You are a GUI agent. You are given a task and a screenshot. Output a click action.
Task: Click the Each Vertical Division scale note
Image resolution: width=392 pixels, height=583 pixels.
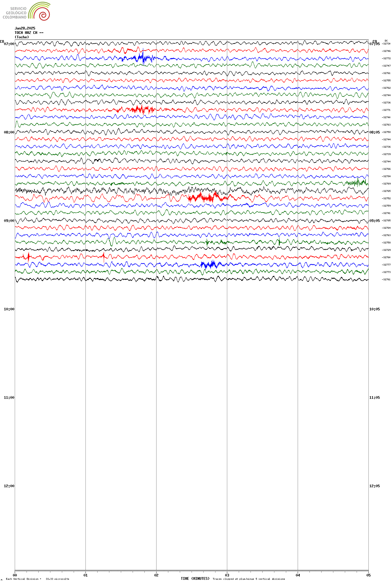(x=37, y=579)
